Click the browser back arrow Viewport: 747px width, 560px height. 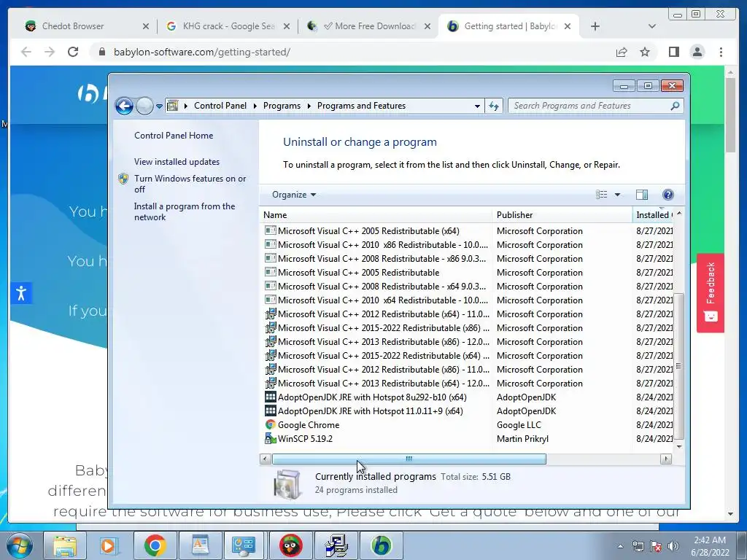(x=26, y=52)
